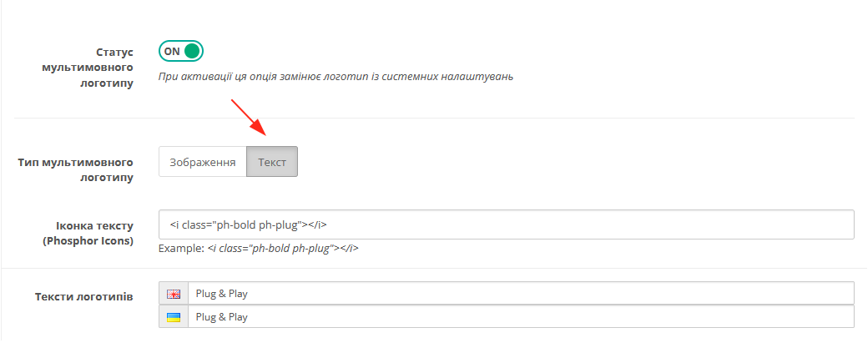Click the divider line above Тип мультимовного логотипу
The height and width of the screenshot is (348, 868).
434,118
